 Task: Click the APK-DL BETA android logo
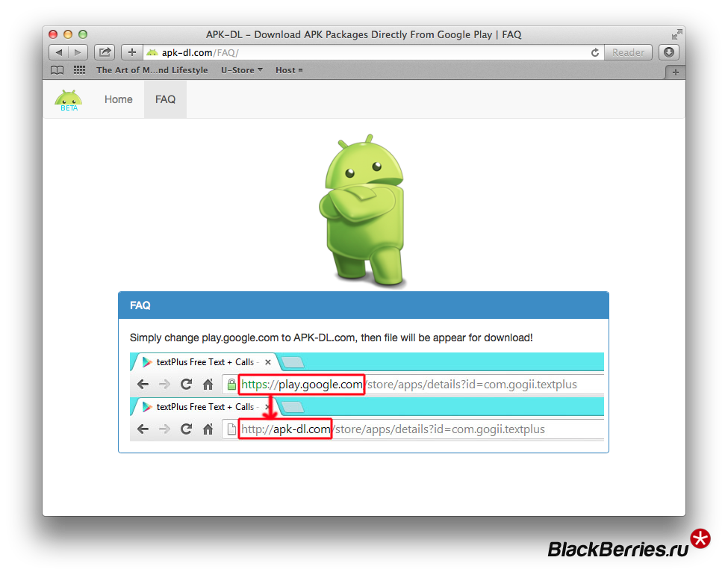(x=69, y=100)
